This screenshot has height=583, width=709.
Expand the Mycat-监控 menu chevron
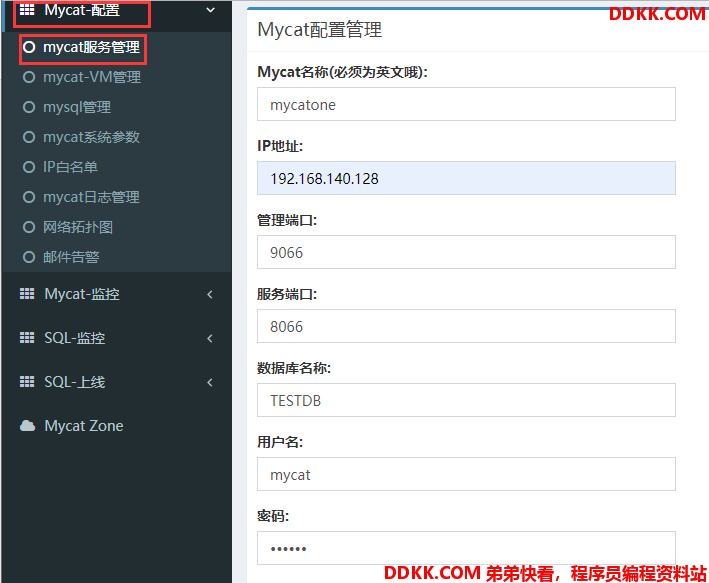[210, 294]
